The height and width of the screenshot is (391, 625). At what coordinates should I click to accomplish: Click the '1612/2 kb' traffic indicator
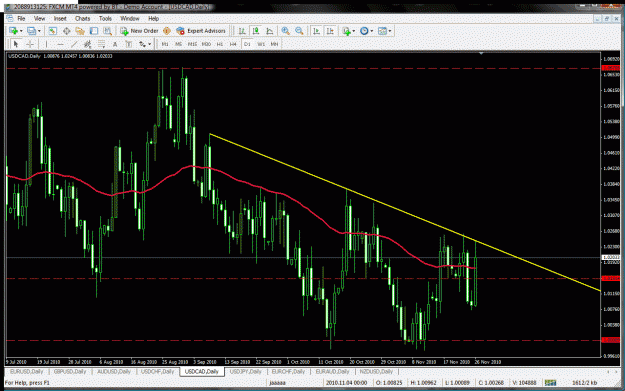point(585,383)
